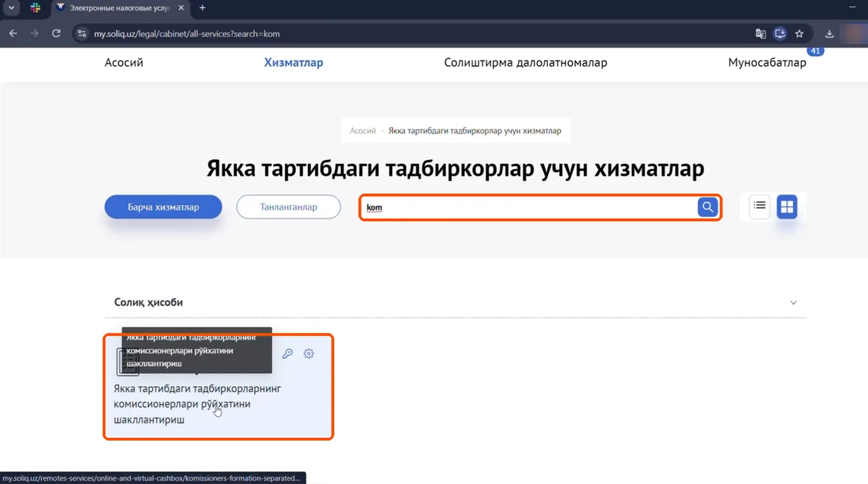Click the browser address bar URL
The width and height of the screenshot is (868, 484).
tap(186, 33)
